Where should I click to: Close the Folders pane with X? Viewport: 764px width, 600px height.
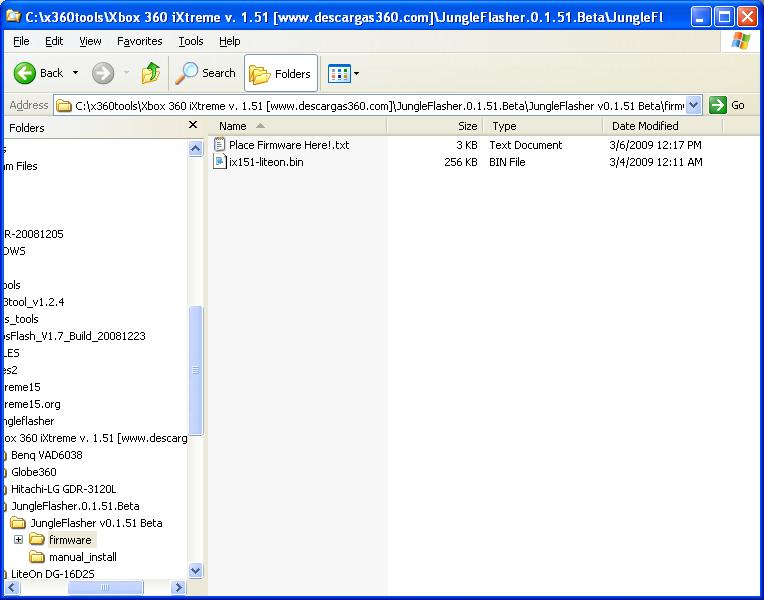tap(193, 125)
